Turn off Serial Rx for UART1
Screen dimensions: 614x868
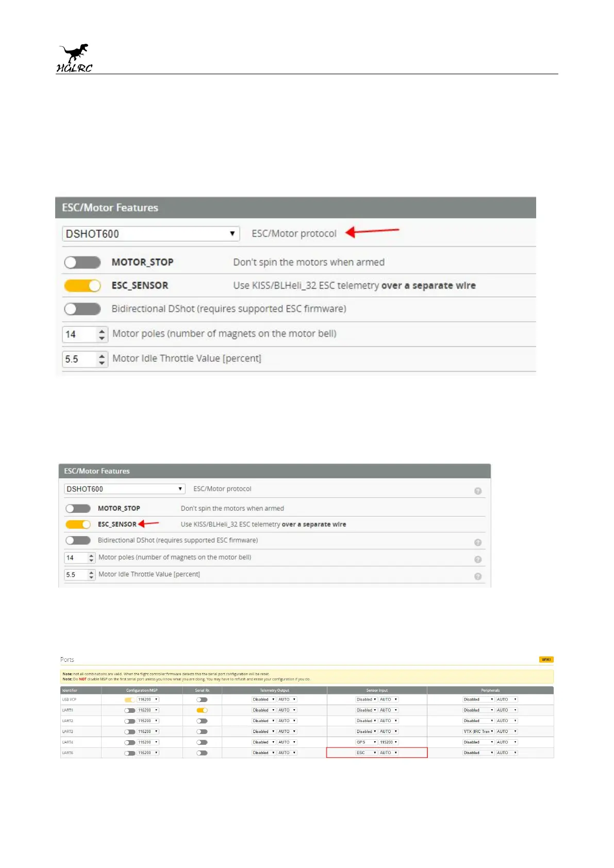[x=202, y=710]
